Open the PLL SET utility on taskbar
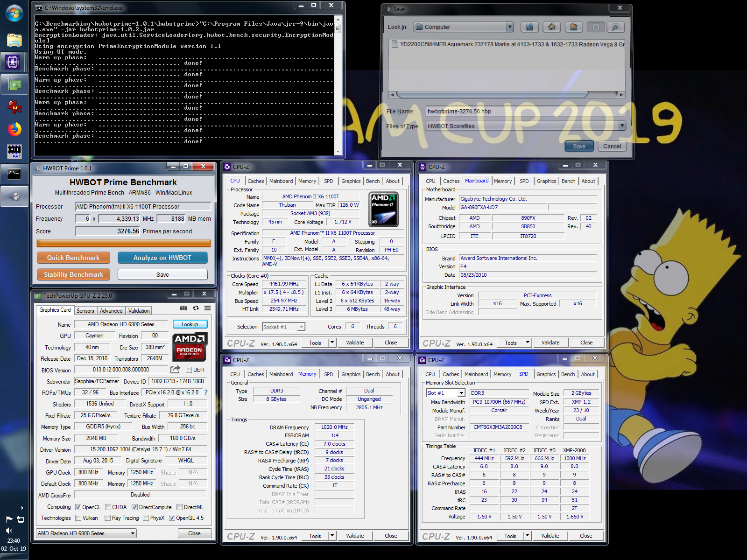 14,151
